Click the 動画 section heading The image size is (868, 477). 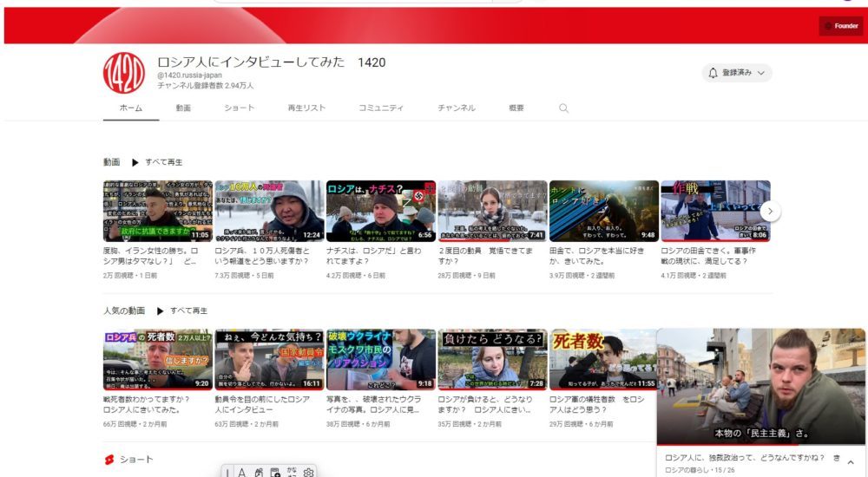point(111,162)
